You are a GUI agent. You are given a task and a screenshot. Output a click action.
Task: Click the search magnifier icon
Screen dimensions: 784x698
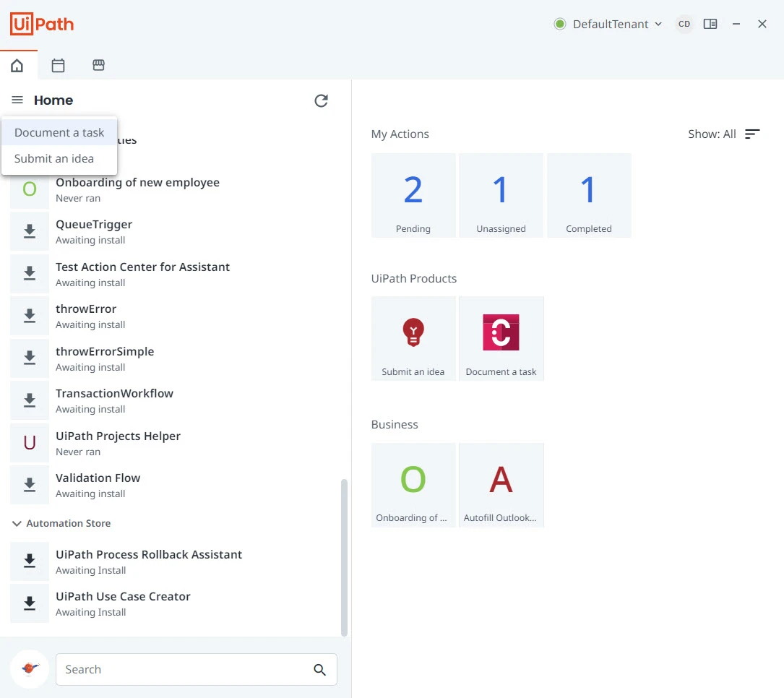319,670
